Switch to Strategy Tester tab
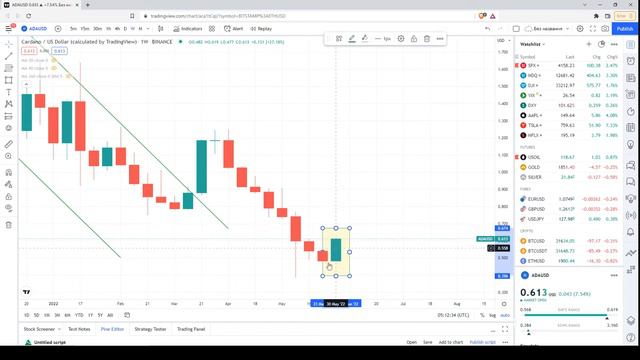The image size is (640, 360). coord(150,329)
